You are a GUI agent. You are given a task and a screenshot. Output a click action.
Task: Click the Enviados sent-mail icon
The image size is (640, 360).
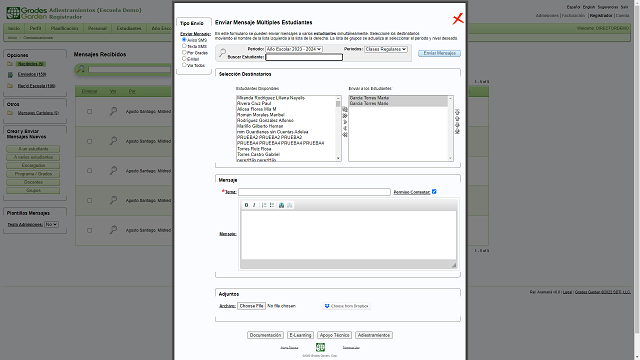point(10,75)
